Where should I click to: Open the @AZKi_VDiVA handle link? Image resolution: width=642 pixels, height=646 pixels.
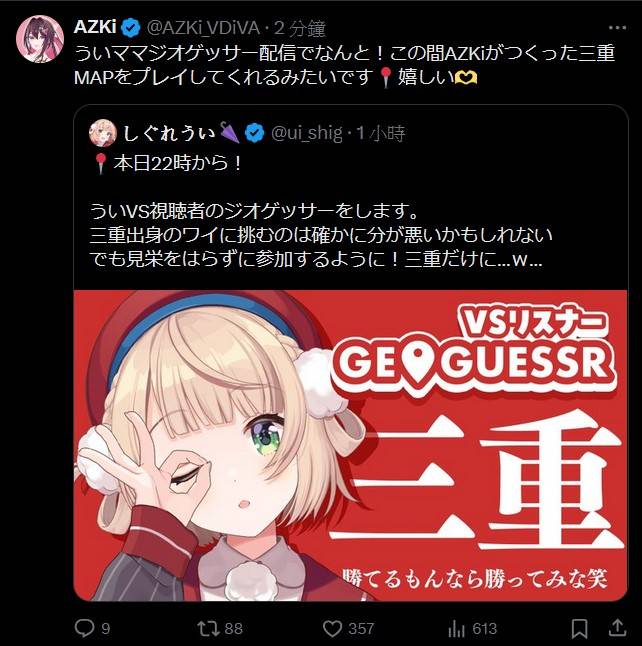click(203, 28)
